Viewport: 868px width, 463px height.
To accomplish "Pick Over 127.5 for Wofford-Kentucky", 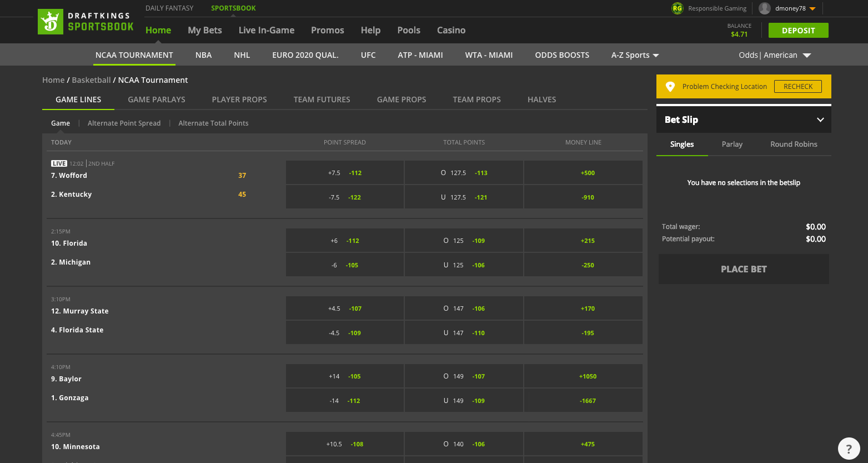I will click(x=464, y=173).
